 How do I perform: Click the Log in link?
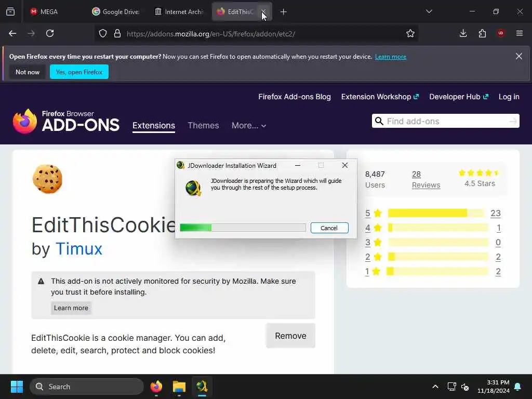509,97
